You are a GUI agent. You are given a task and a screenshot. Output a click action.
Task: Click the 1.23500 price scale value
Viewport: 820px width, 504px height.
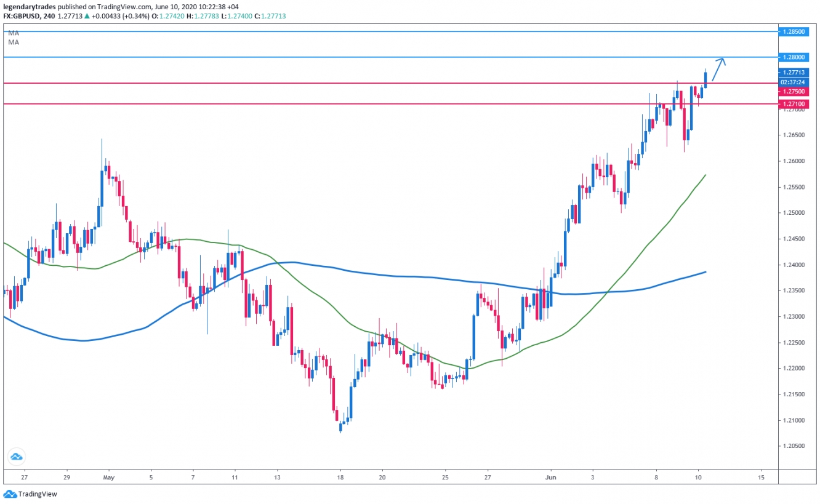(793, 290)
